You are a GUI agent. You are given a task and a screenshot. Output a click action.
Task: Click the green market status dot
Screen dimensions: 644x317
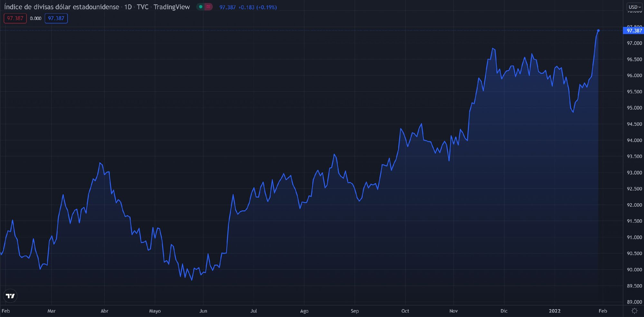point(201,7)
